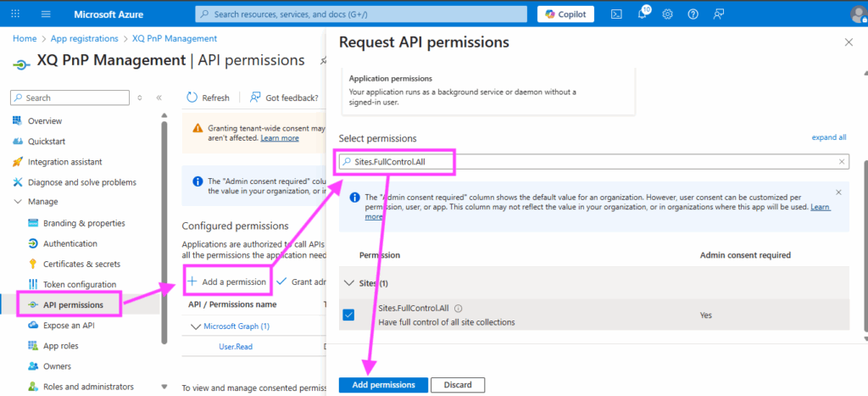Screen dimensions: 868x396
Task: Clear the Sites.FullControl.All search text
Action: pyautogui.click(x=842, y=161)
